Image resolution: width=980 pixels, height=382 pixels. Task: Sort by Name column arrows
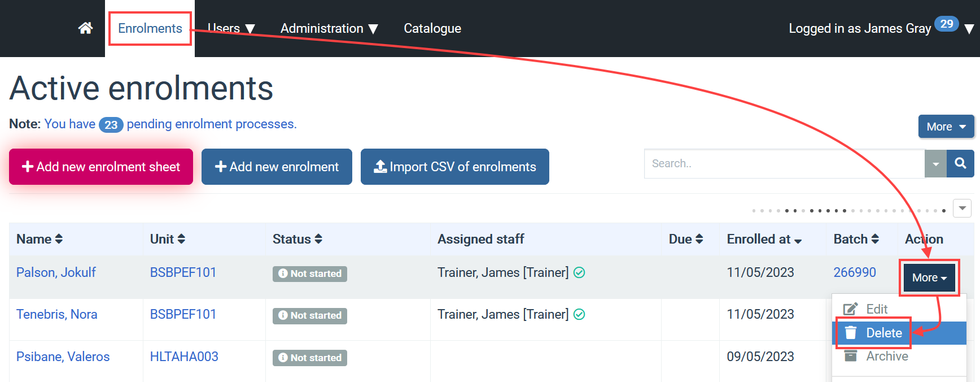59,239
